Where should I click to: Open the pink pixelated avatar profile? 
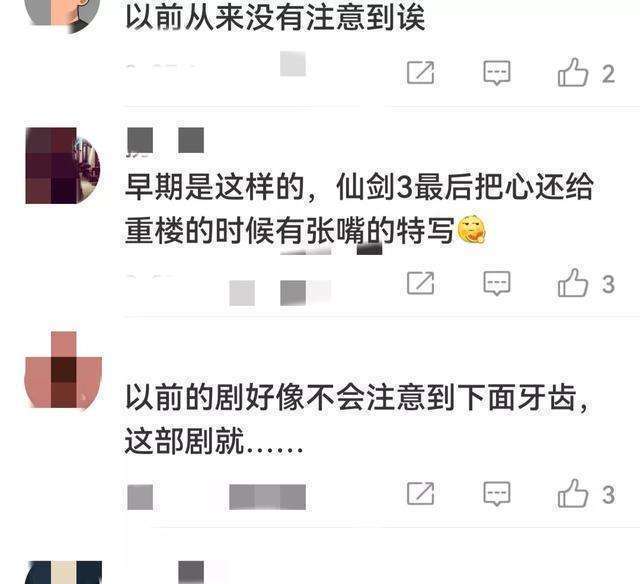coord(63,370)
